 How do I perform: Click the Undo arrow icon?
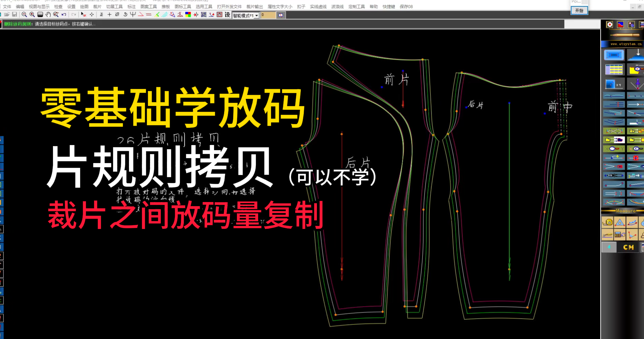click(63, 15)
